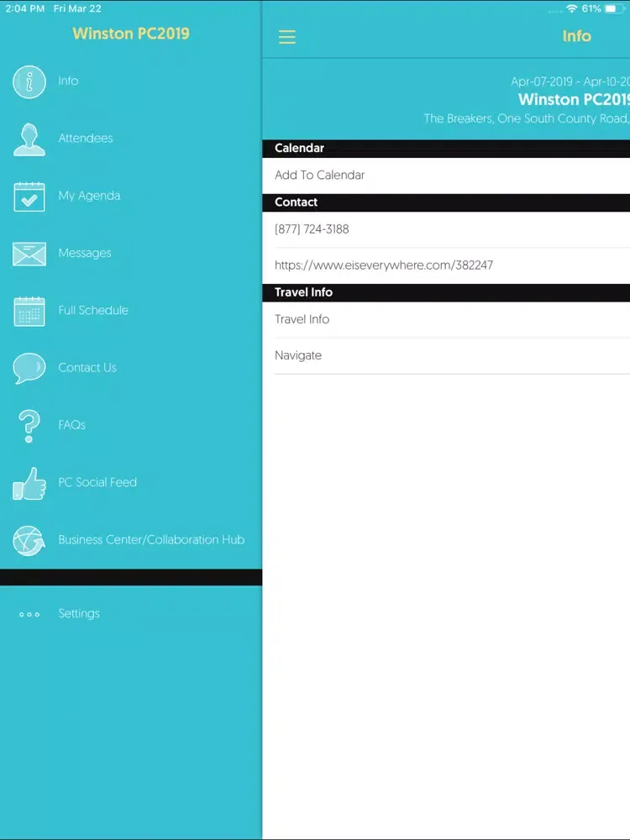The image size is (630, 840).
Task: Open the eiseverywhere.com/382247 link
Action: click(x=446, y=265)
